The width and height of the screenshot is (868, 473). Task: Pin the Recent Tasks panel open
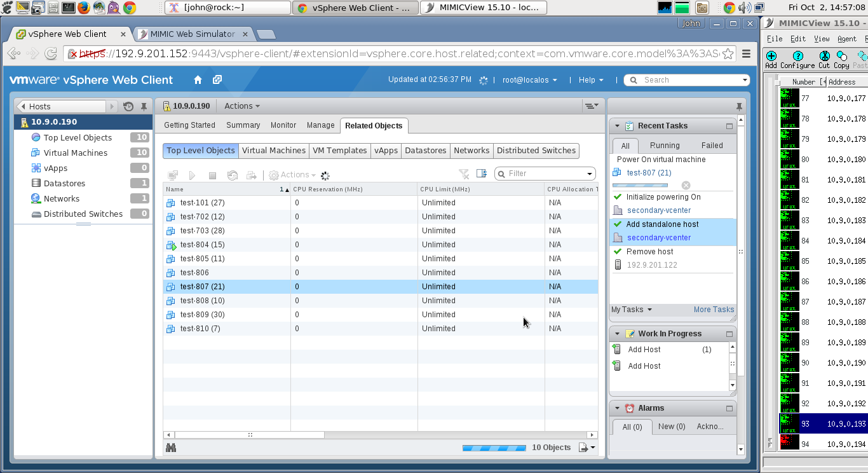coord(738,106)
